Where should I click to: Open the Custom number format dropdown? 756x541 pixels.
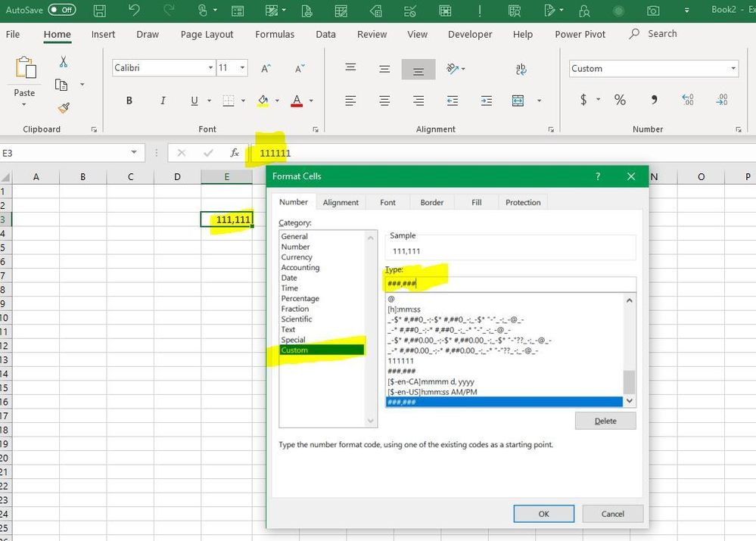(733, 68)
